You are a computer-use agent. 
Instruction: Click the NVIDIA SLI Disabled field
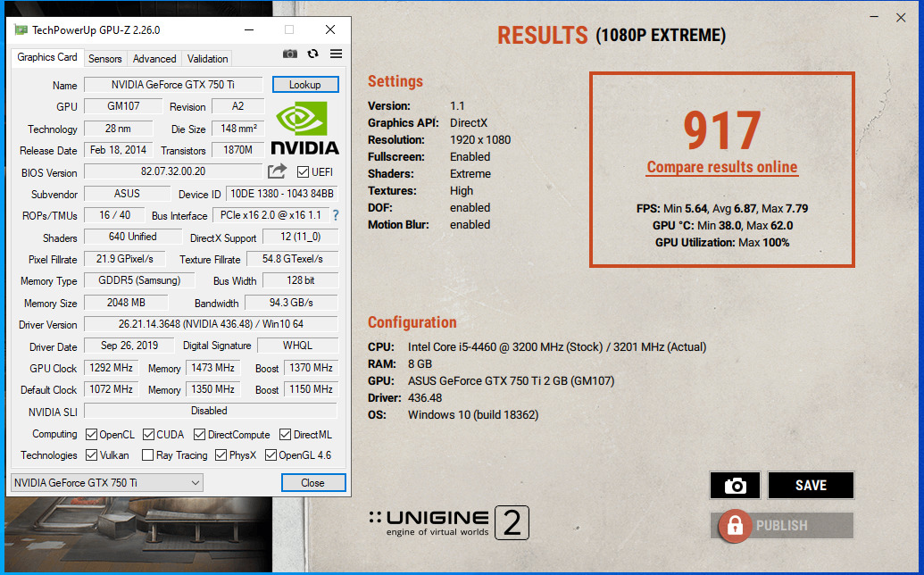tap(211, 411)
